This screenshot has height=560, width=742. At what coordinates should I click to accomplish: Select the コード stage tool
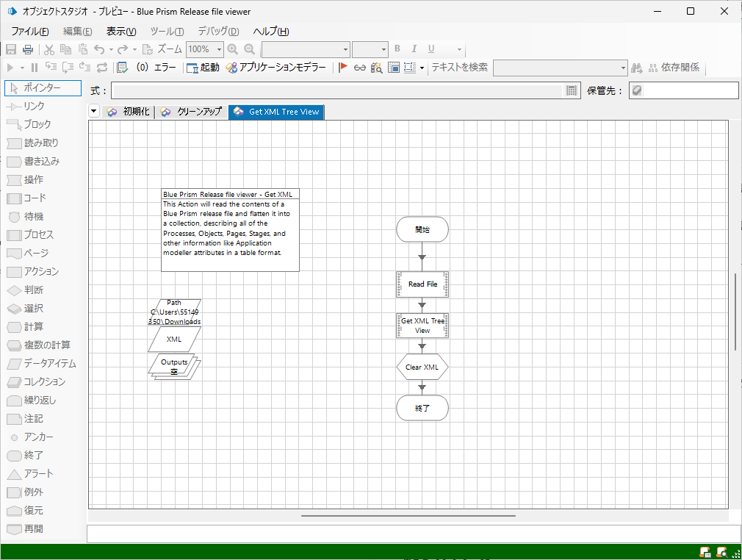click(27, 198)
